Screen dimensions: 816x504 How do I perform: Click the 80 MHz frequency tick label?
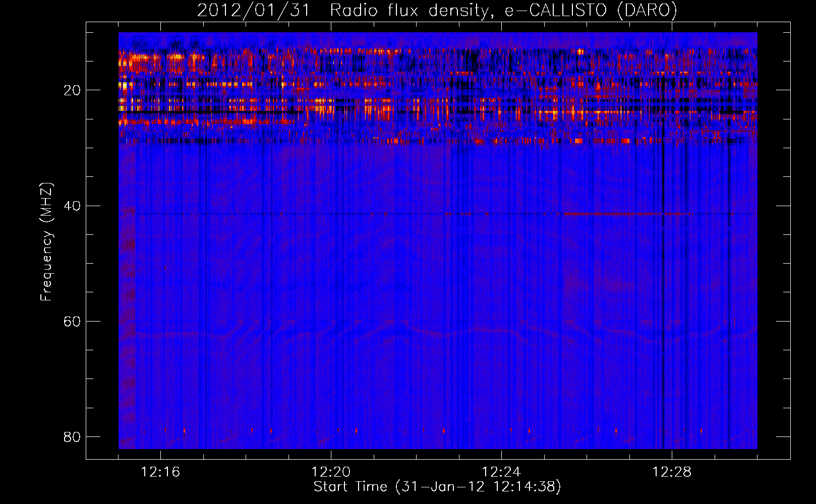[x=72, y=436]
